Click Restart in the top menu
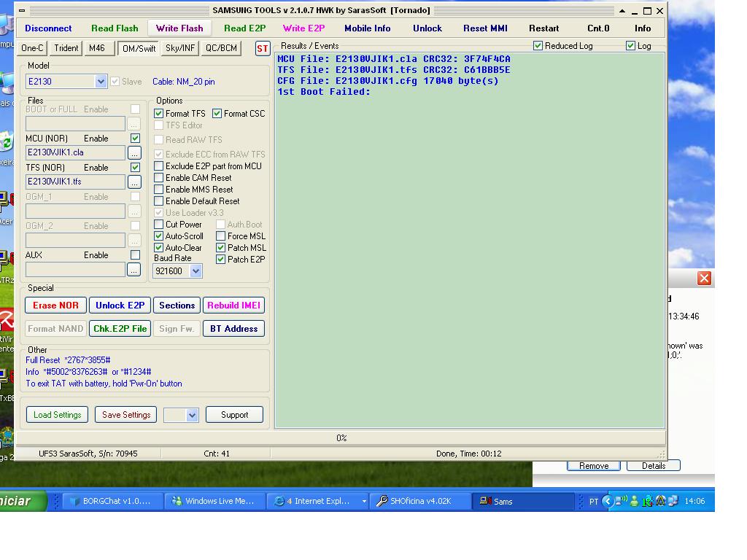This screenshot has height=560, width=747. [544, 28]
